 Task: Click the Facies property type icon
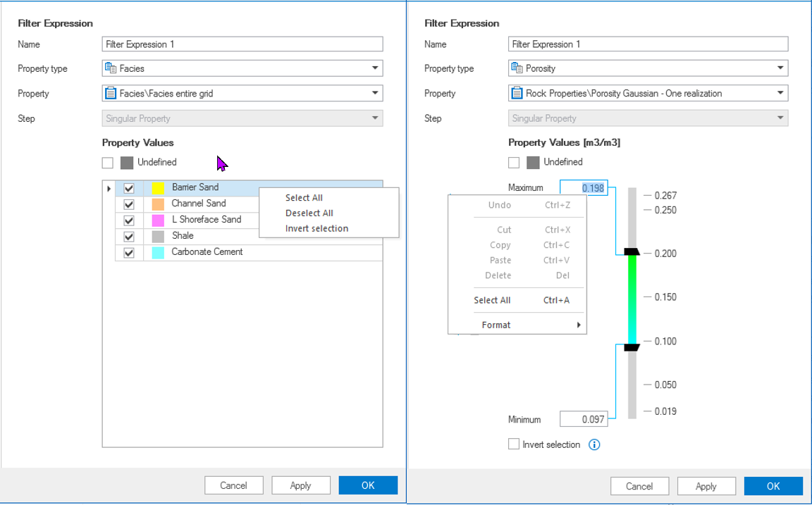click(x=111, y=68)
